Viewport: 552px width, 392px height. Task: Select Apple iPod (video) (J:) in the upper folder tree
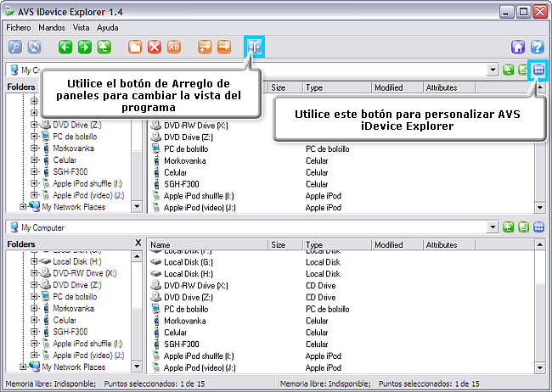coord(88,195)
